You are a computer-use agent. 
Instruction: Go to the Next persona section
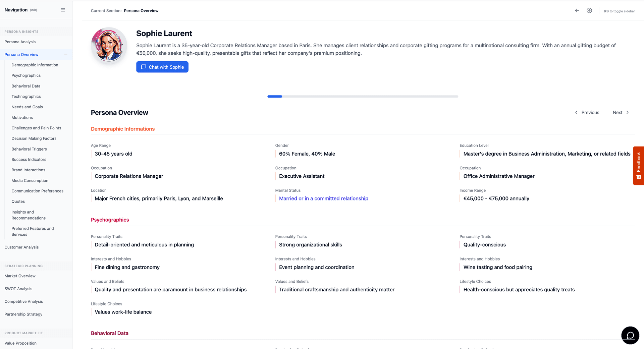point(621,113)
